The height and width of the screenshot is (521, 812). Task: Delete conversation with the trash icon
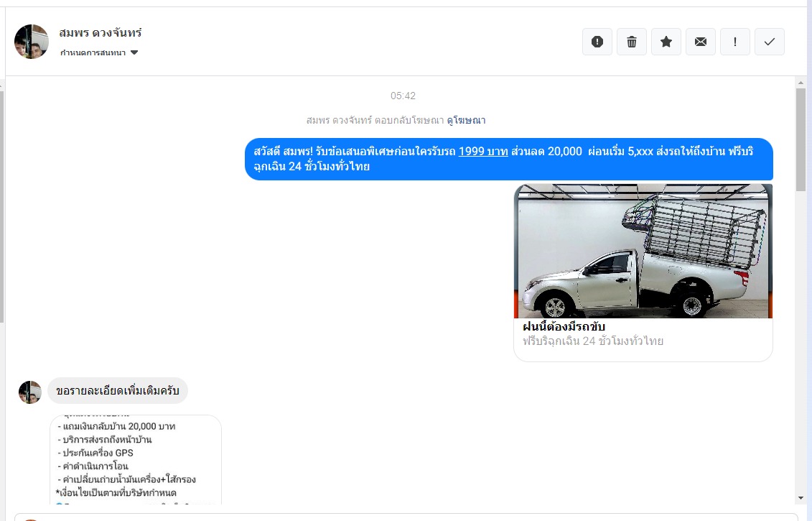[x=632, y=42]
